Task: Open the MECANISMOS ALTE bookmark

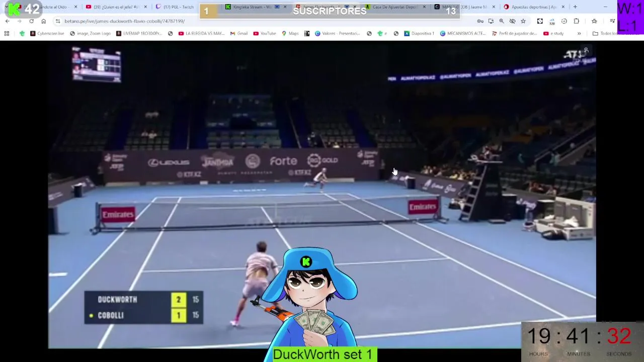Action: point(462,34)
